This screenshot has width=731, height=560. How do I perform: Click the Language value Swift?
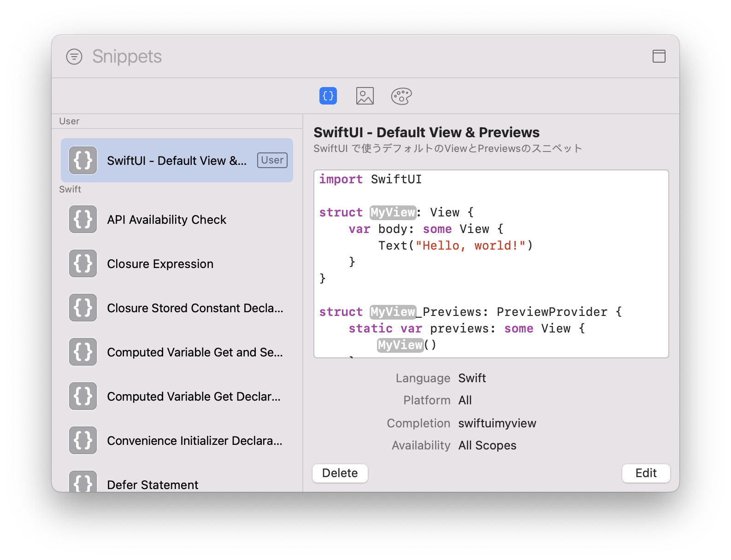point(472,378)
